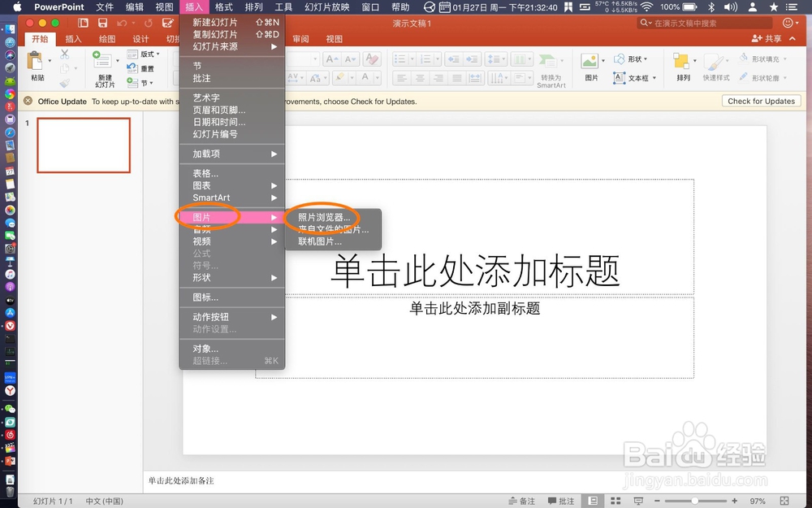Open Photo Browser from the picture submenu
Viewport: 812px width, 508px height.
coord(324,217)
